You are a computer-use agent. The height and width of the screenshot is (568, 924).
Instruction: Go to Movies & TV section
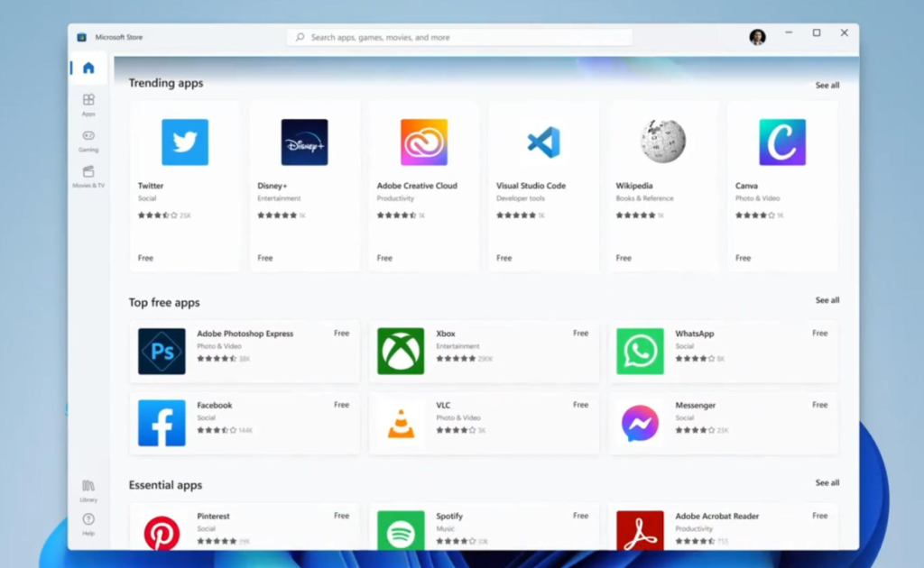pos(88,177)
